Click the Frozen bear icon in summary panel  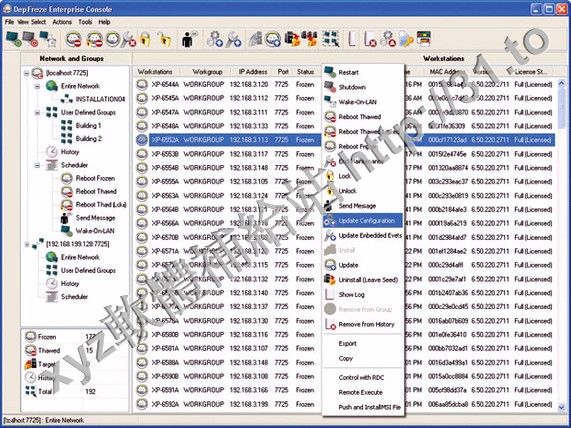tap(31, 337)
